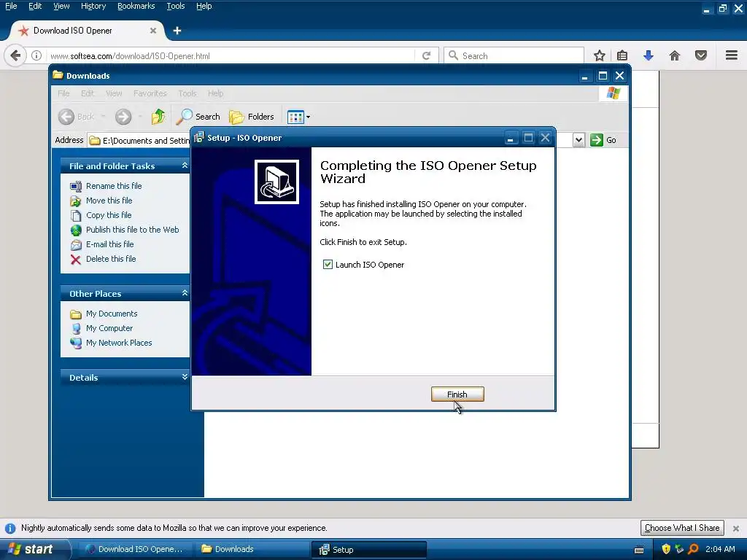Image resolution: width=747 pixels, height=560 pixels.
Task: Click the Go button beside address bar
Action: point(603,140)
